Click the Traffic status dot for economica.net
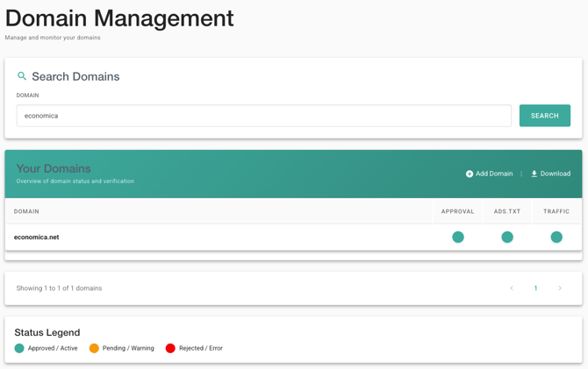 pos(556,237)
